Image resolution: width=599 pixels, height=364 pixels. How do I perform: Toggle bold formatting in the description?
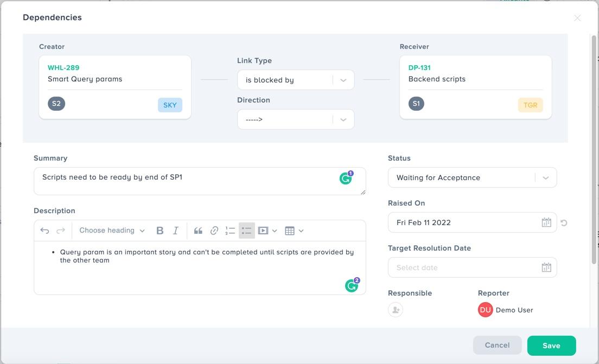coord(160,230)
